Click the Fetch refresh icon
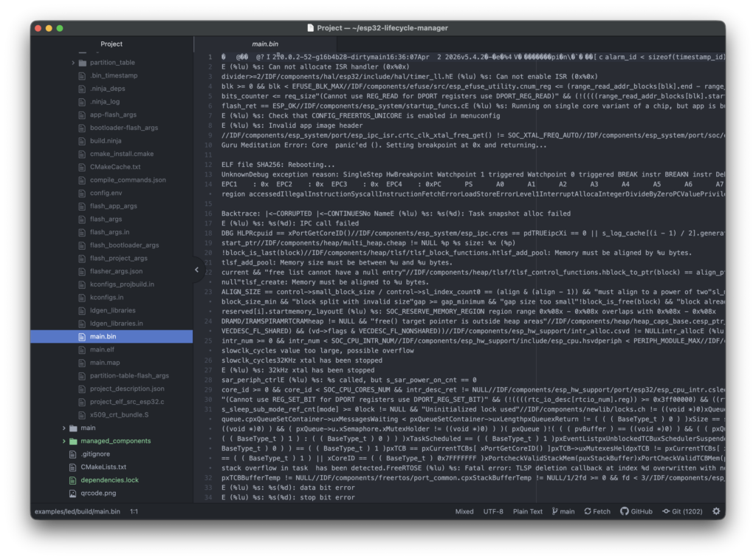756x560 pixels. point(586,511)
